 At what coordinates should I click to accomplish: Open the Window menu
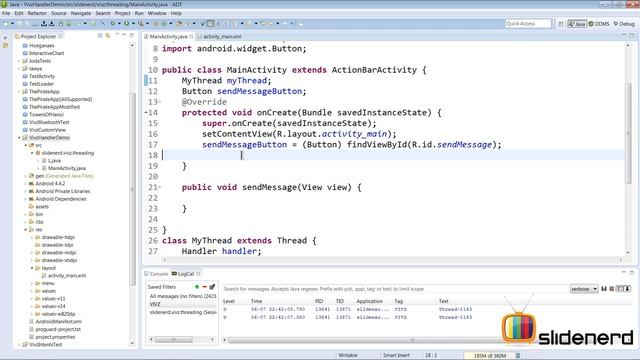pos(157,13)
